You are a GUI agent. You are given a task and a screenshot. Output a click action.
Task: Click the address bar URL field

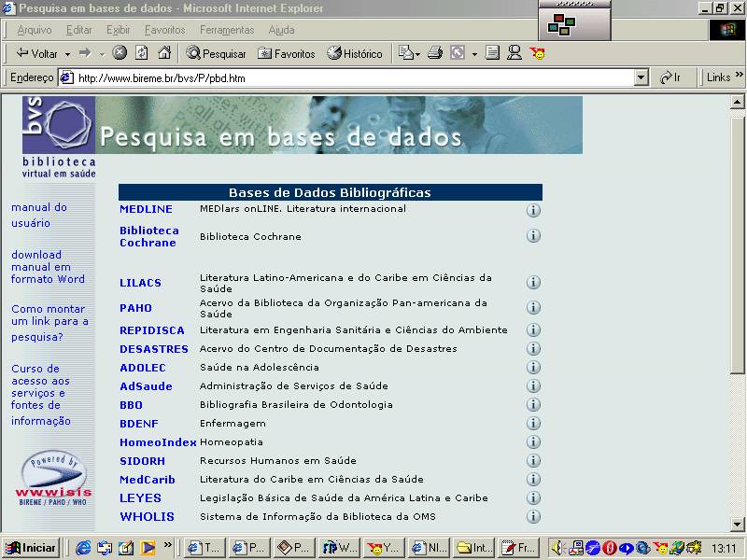[x=346, y=78]
